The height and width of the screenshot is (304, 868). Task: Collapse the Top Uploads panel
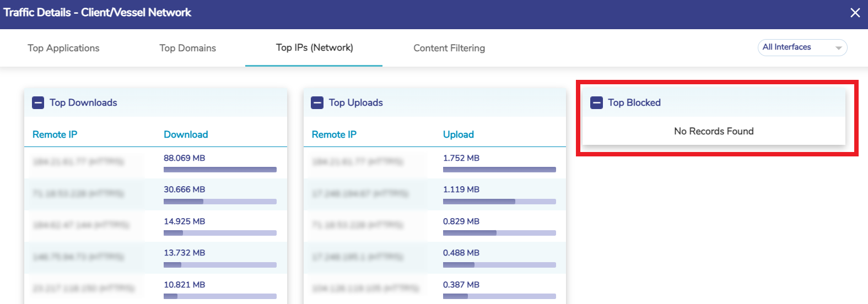click(x=317, y=103)
